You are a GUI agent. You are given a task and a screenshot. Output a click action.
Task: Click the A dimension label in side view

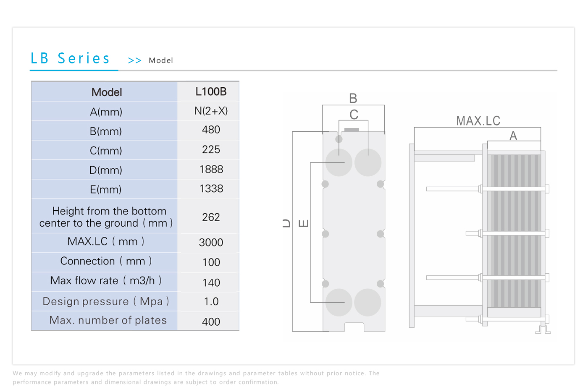513,136
